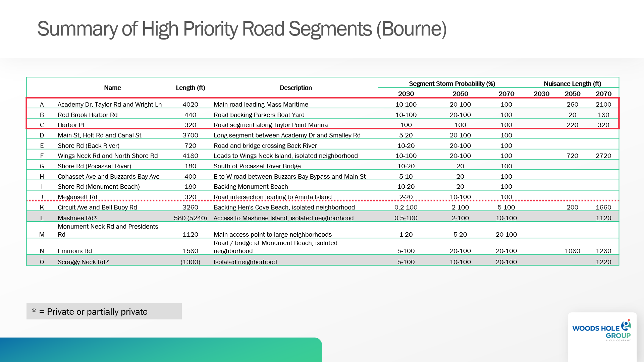Select 'Academy Dr, Taylor Rd and Wright Ln'
The width and height of the screenshot is (644, 362).
coord(110,105)
